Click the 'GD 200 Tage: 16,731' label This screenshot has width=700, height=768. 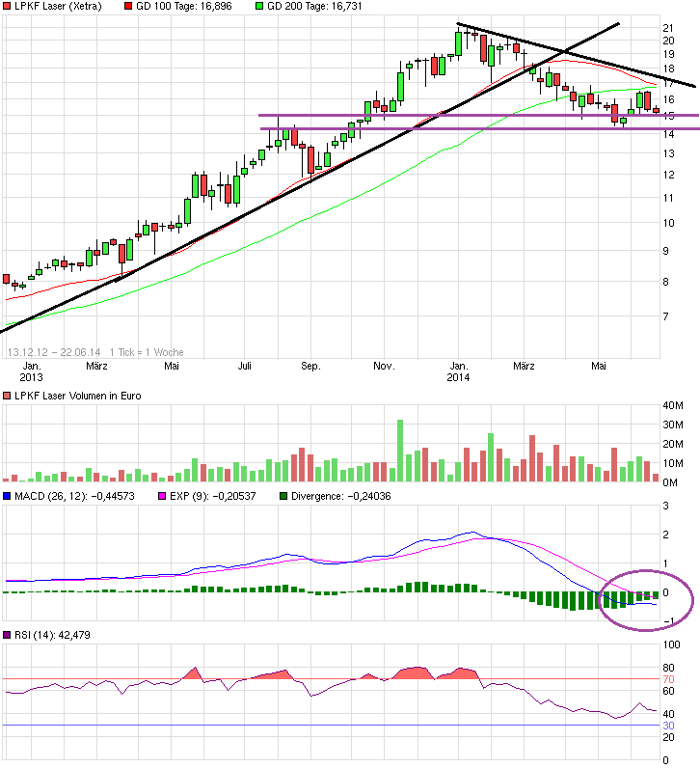[x=314, y=7]
